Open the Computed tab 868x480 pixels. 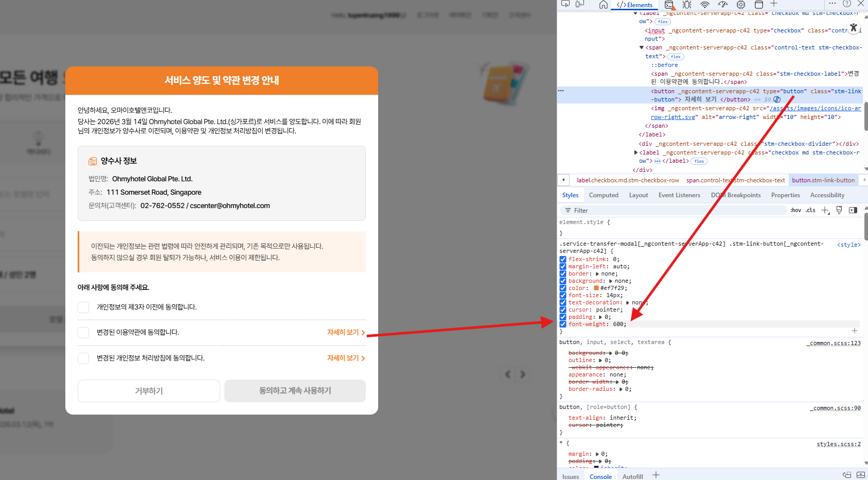[x=604, y=195]
